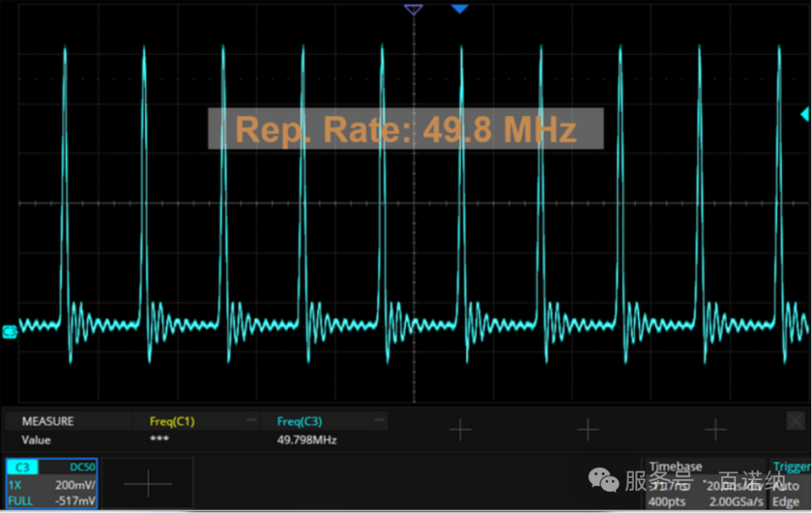Select the Freq(C1) measurement header
This screenshot has width=812, height=513.
[x=171, y=421]
